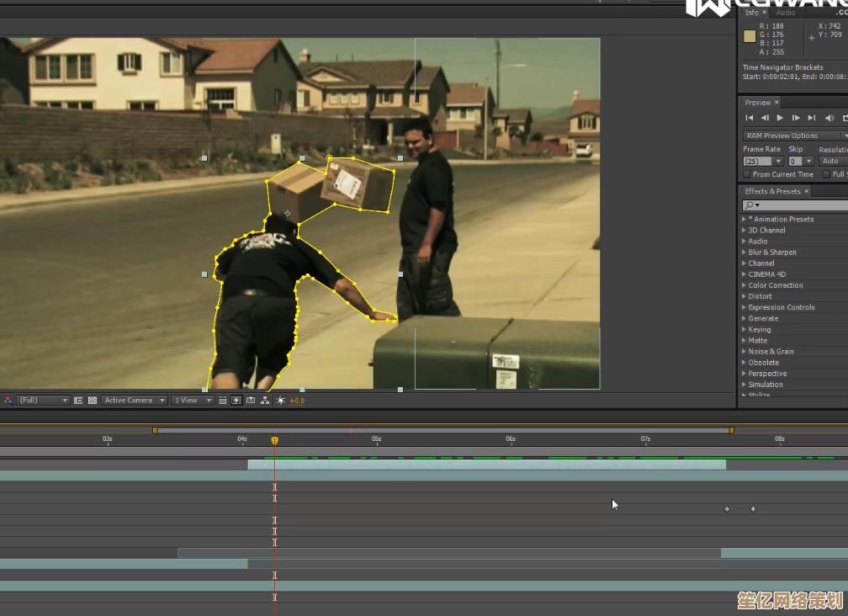Jump to the first frame in Preview
Screen dimensions: 848x616
[x=749, y=118]
